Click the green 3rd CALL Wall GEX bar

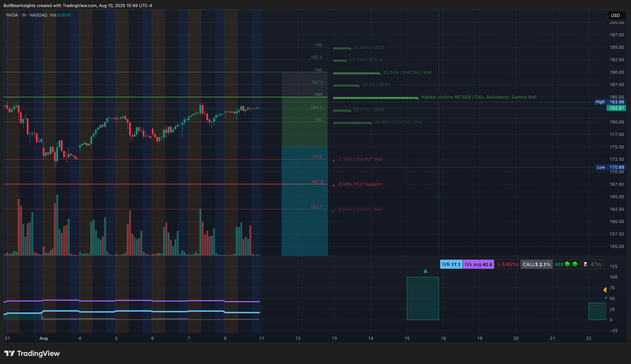pyautogui.click(x=352, y=123)
